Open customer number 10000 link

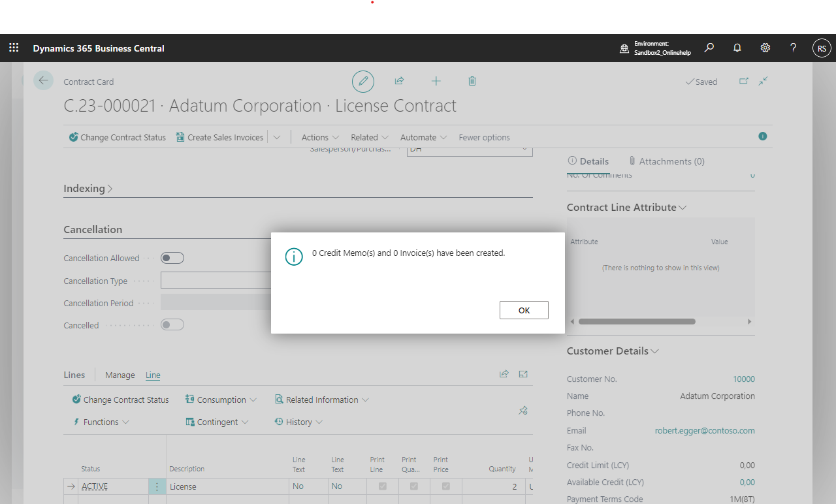tap(743, 379)
